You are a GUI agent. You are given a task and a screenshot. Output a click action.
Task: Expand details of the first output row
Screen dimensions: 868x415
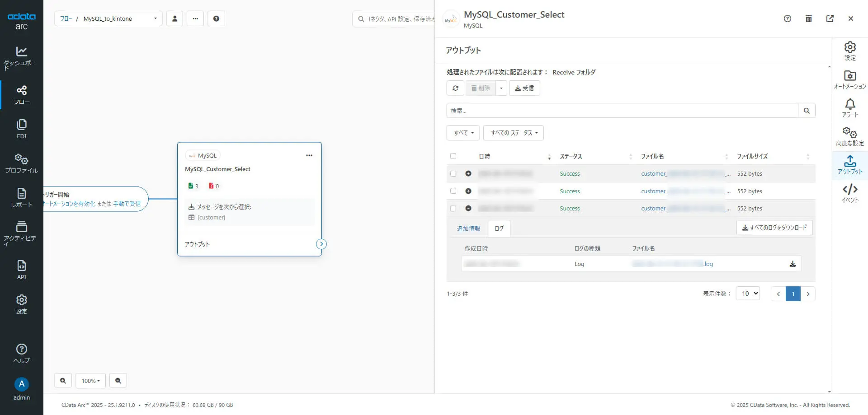468,173
